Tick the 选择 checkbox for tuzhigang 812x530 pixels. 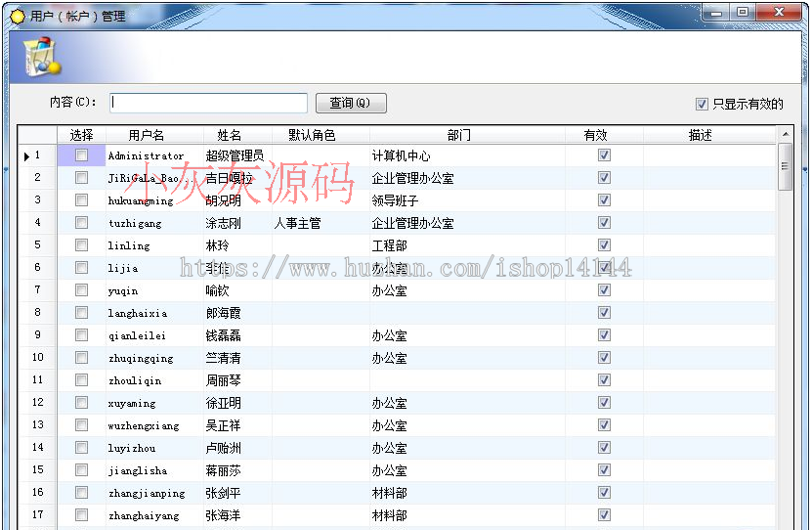pos(81,223)
